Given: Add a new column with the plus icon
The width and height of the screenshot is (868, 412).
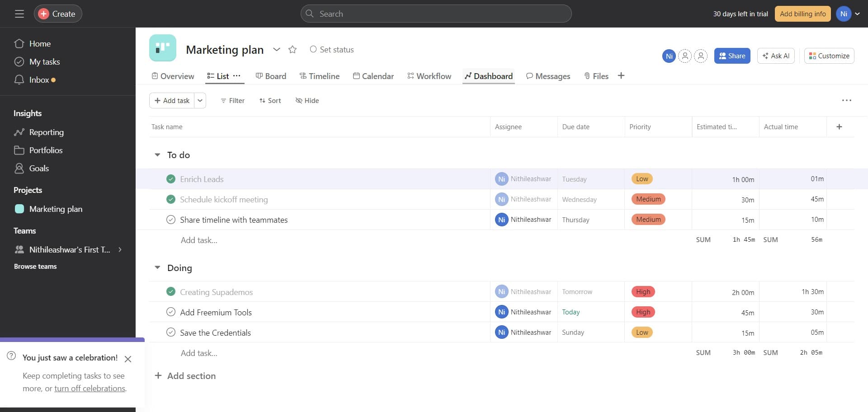Looking at the screenshot, I should 839,127.
